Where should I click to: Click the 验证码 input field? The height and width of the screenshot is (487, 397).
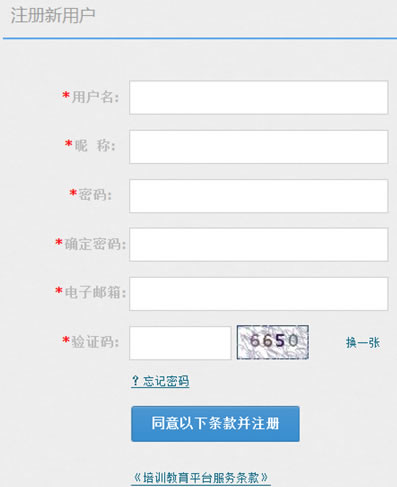[180, 343]
